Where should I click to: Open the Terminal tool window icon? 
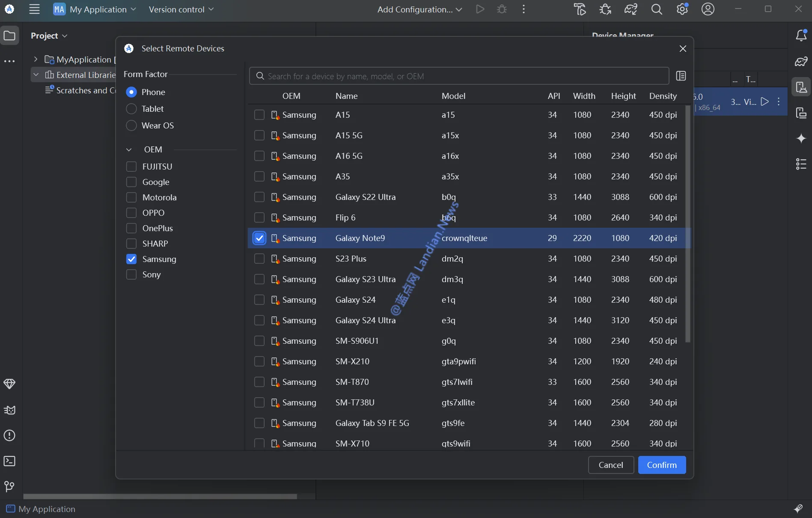(9, 461)
